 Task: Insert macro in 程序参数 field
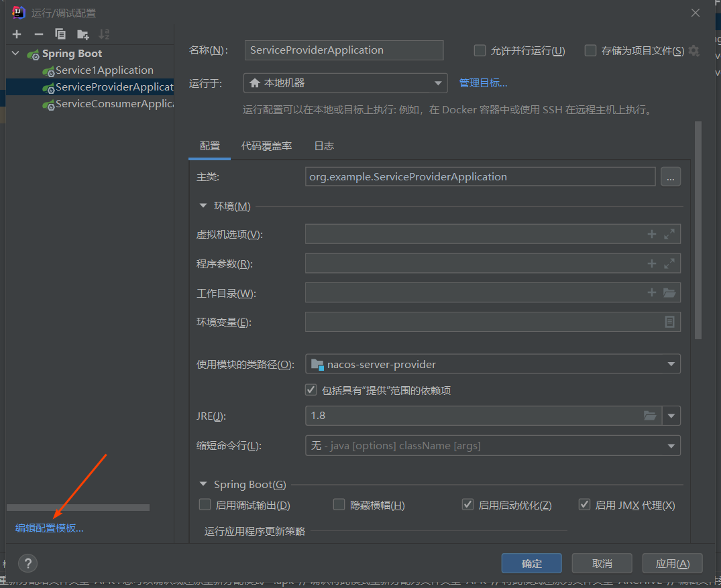651,263
